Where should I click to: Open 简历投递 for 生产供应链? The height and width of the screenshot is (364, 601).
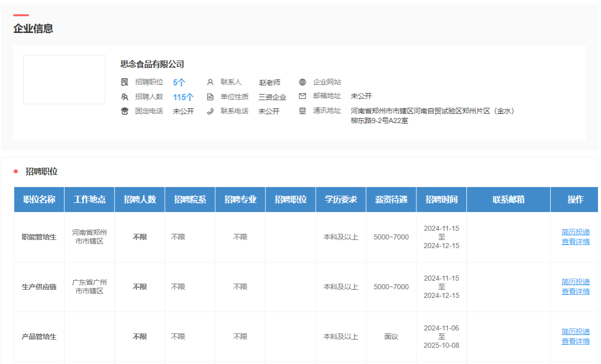click(x=575, y=282)
